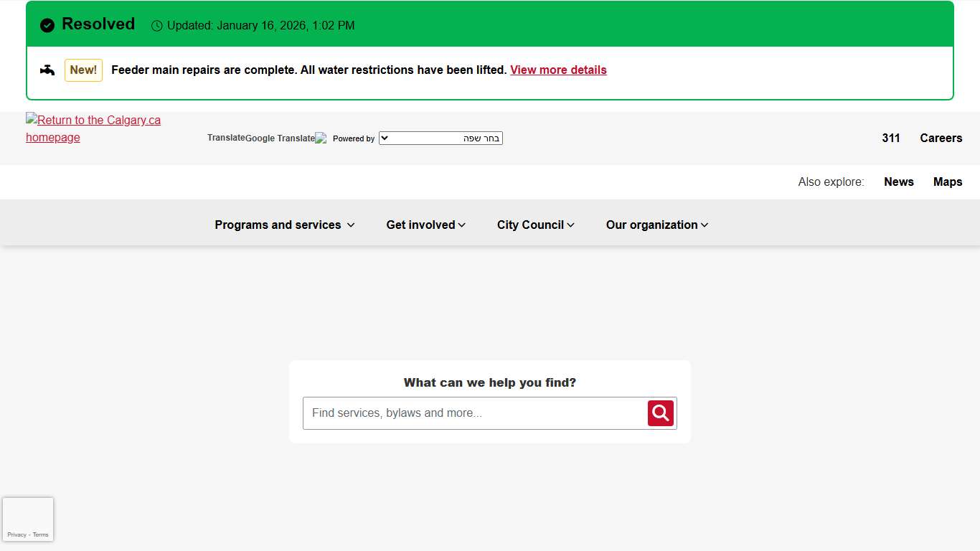This screenshot has height=551, width=980.
Task: Click the water faucet icon
Action: [47, 70]
